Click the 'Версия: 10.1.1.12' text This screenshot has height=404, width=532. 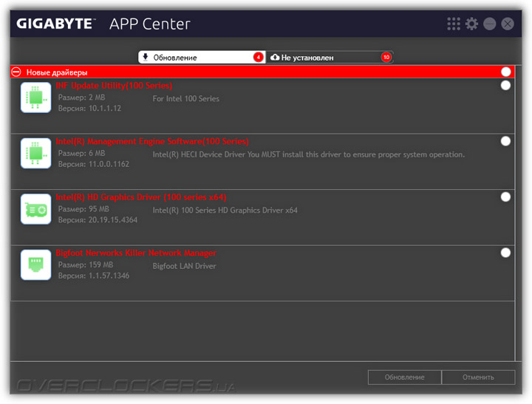89,109
